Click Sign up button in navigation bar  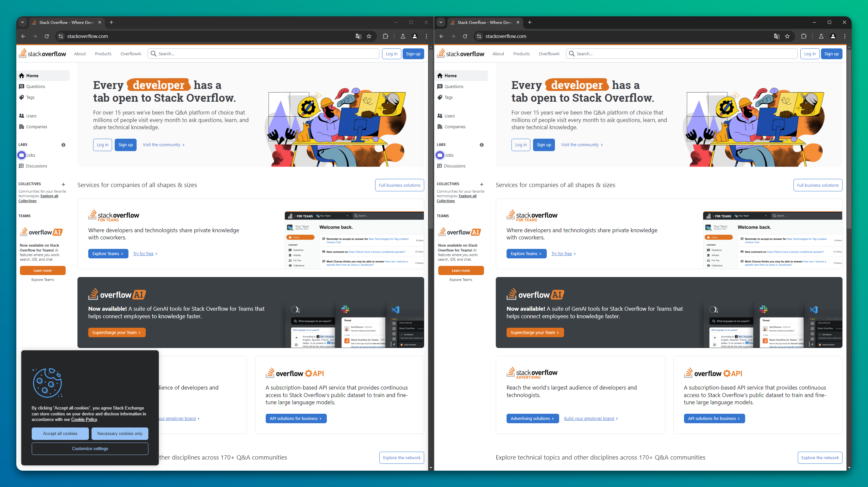click(x=414, y=54)
